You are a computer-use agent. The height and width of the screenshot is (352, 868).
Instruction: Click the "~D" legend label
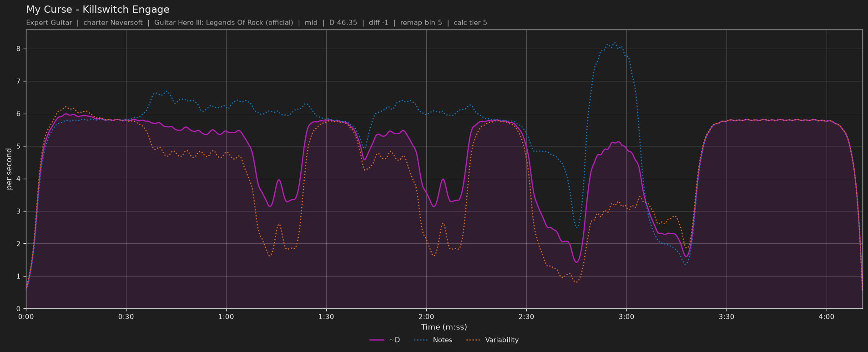tap(394, 340)
